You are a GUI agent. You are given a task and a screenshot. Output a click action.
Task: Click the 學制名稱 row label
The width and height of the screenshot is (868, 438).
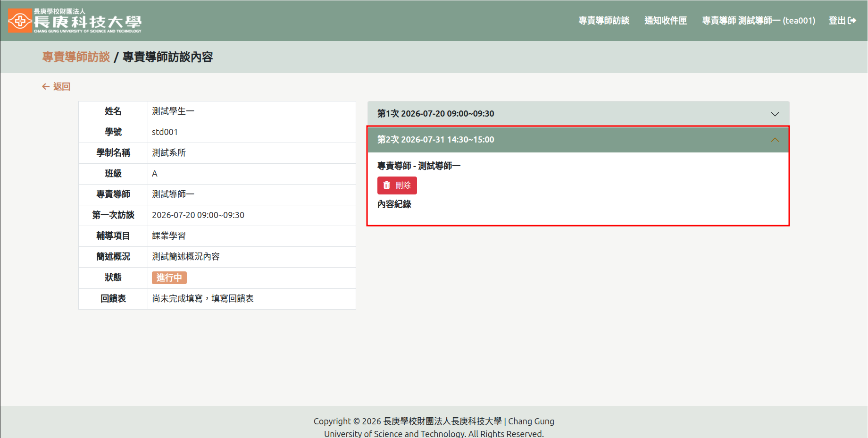(x=113, y=153)
